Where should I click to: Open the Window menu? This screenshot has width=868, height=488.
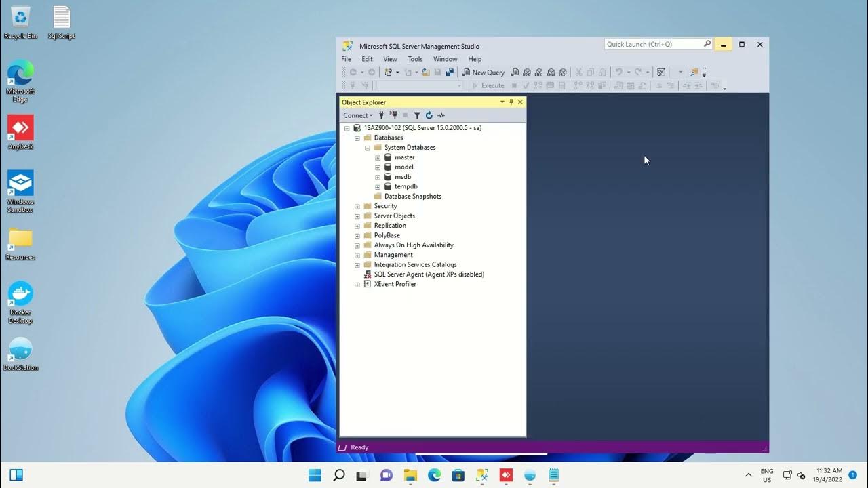446,59
